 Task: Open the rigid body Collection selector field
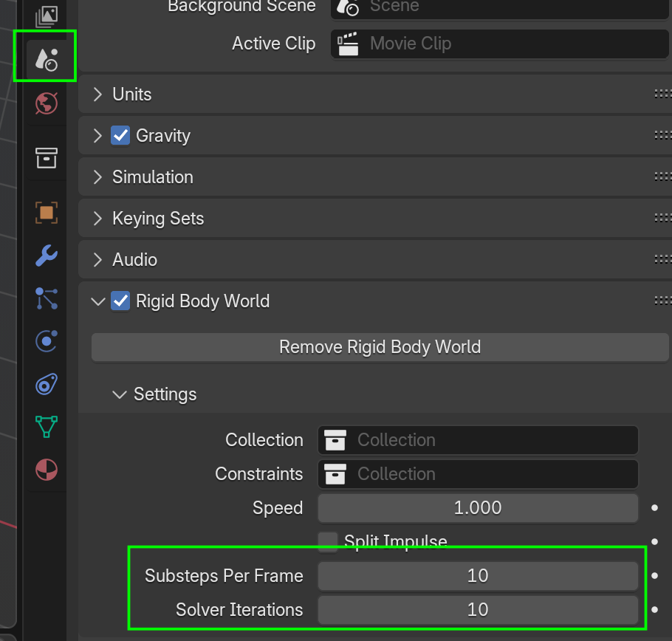tap(478, 440)
